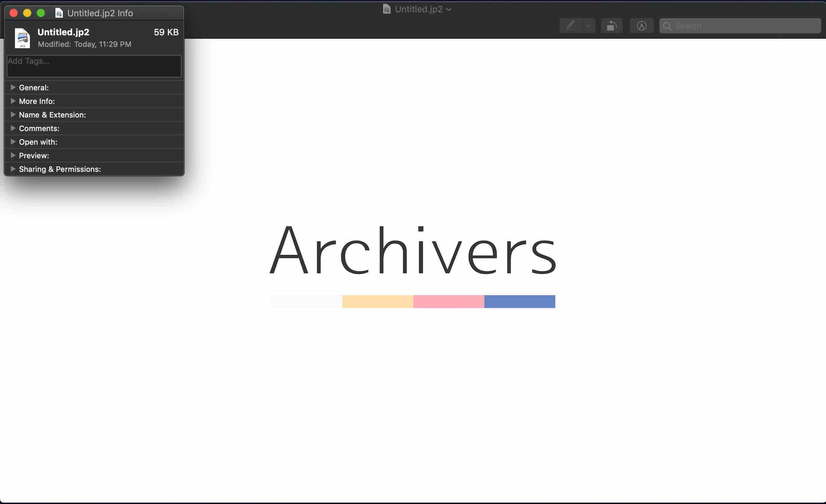Click the document icon in the Preview title
Viewport: 826px width, 504px height.
386,9
